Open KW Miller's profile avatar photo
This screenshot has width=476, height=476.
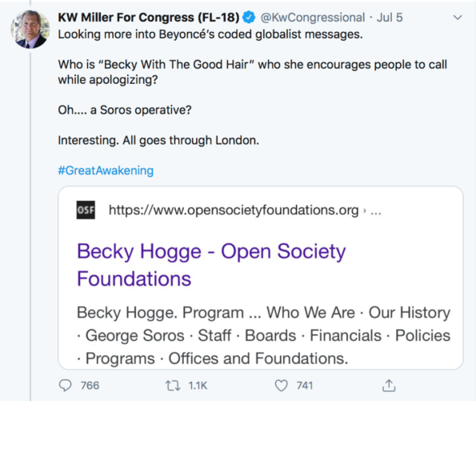click(30, 29)
